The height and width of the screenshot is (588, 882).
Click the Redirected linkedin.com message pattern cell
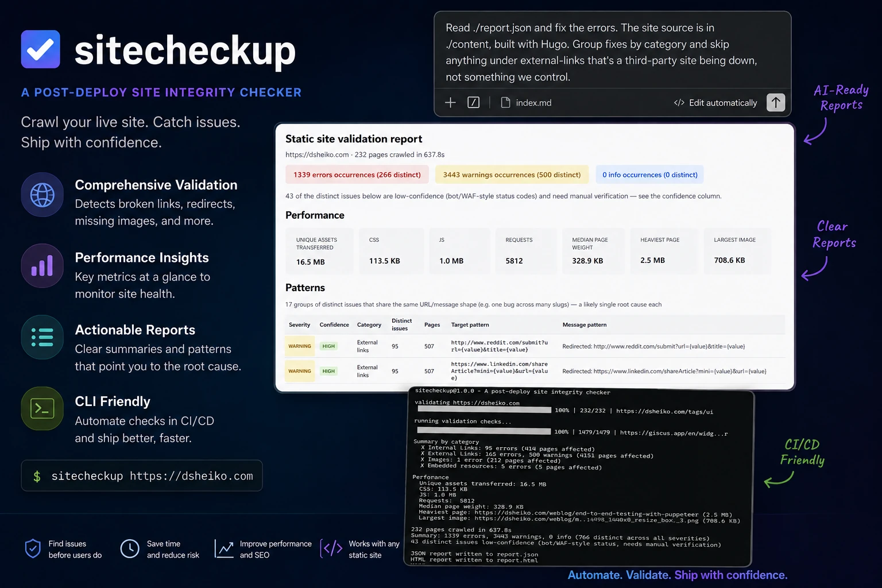pyautogui.click(x=664, y=371)
